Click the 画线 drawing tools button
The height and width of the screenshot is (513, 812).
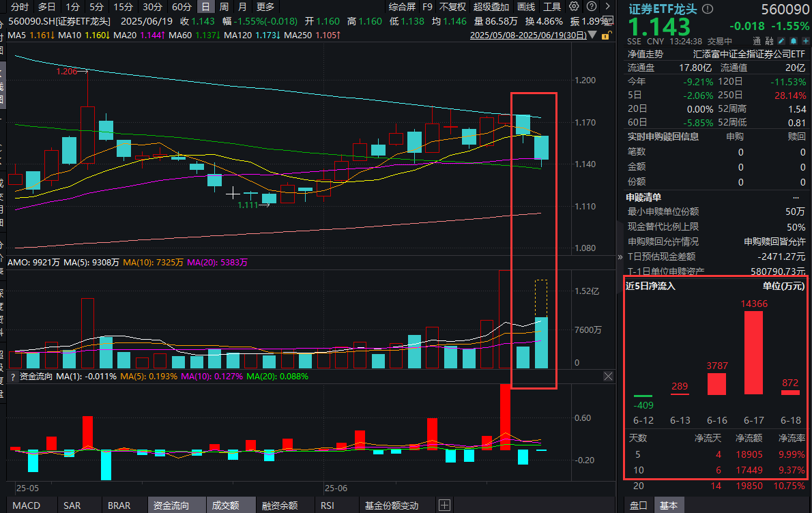point(526,7)
